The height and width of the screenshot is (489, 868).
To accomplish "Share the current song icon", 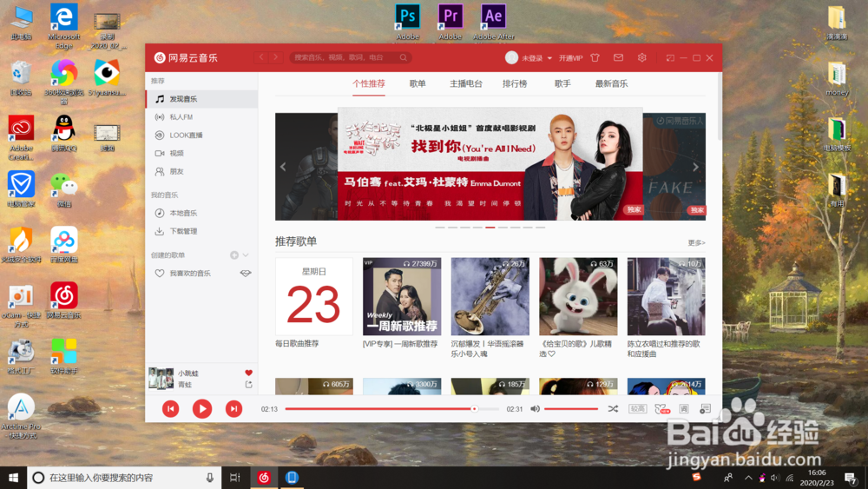I will coord(248,384).
